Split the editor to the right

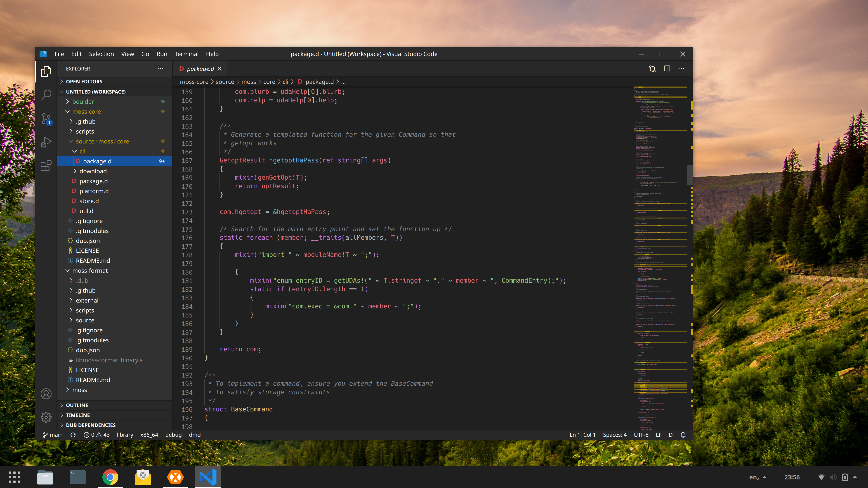click(667, 69)
